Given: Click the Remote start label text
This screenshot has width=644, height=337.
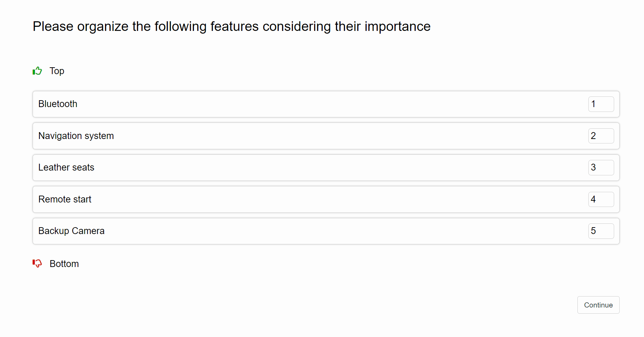Looking at the screenshot, I should tap(65, 199).
